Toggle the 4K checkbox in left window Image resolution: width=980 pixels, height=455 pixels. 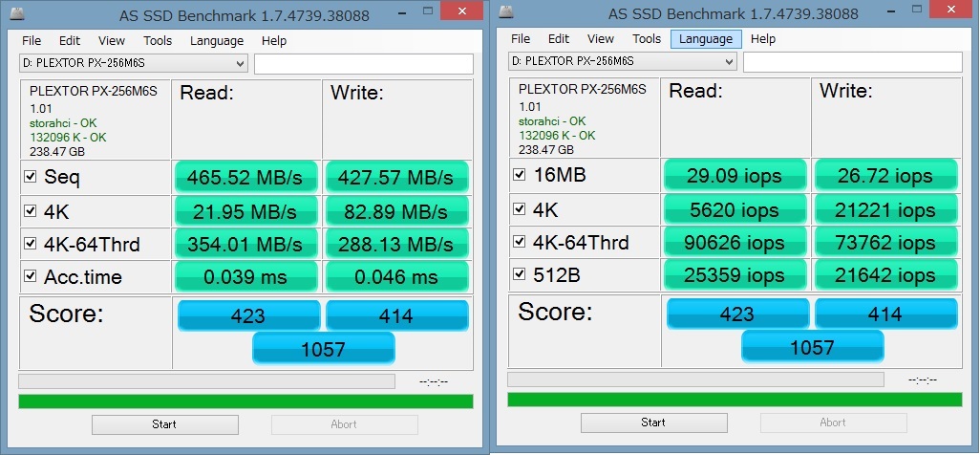(x=30, y=211)
